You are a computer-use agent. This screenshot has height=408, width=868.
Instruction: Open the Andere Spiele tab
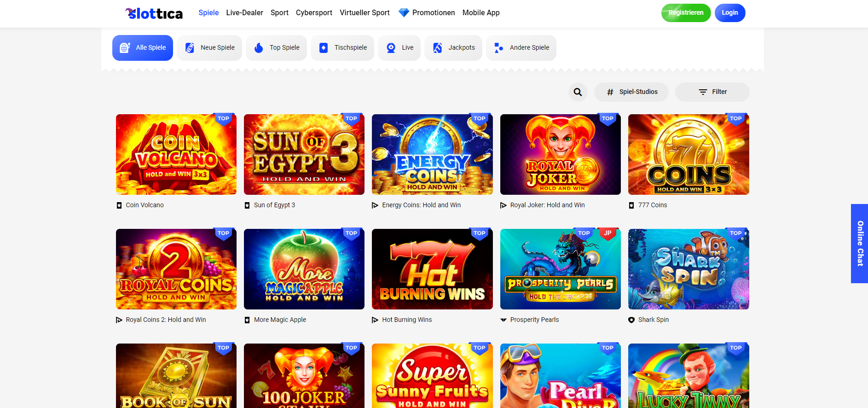(x=521, y=48)
